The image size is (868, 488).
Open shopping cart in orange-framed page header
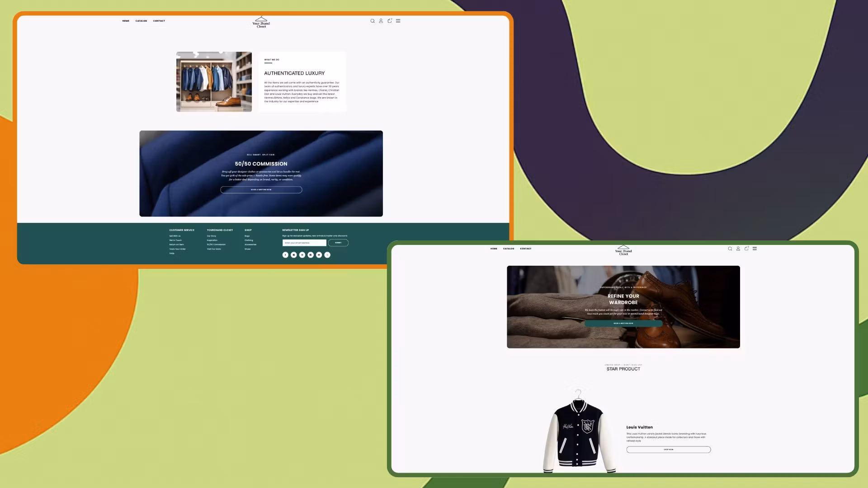(390, 21)
